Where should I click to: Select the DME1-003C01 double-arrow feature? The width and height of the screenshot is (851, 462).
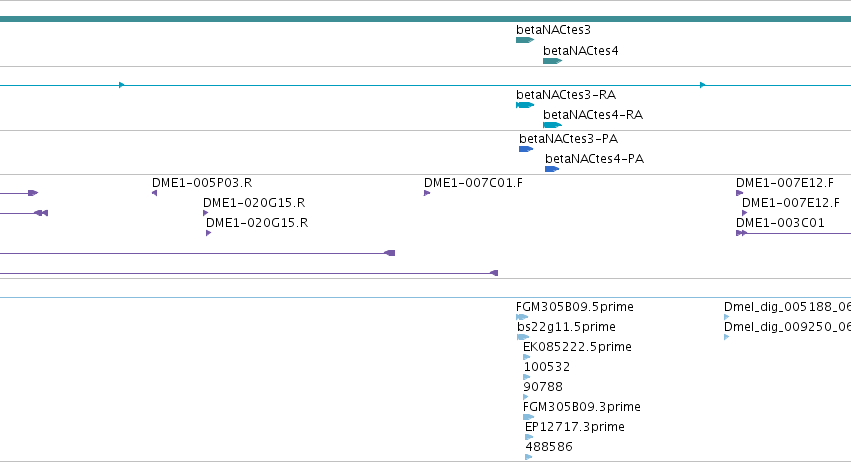(741, 233)
